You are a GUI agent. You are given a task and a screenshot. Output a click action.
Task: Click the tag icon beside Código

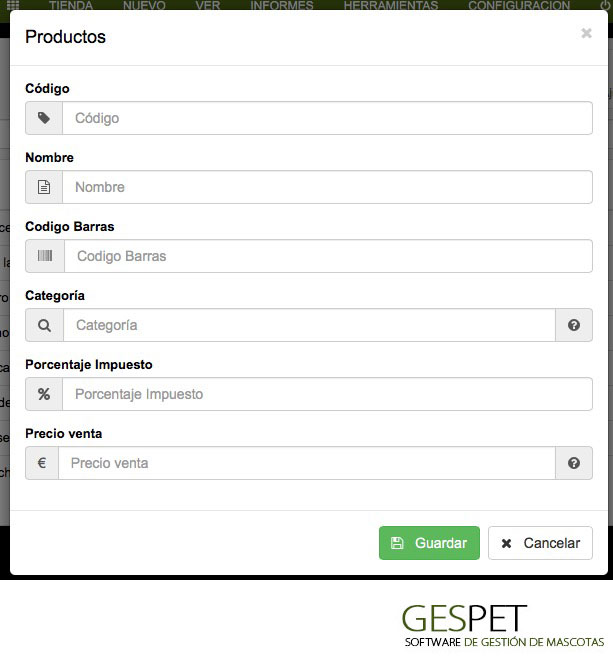(44, 118)
